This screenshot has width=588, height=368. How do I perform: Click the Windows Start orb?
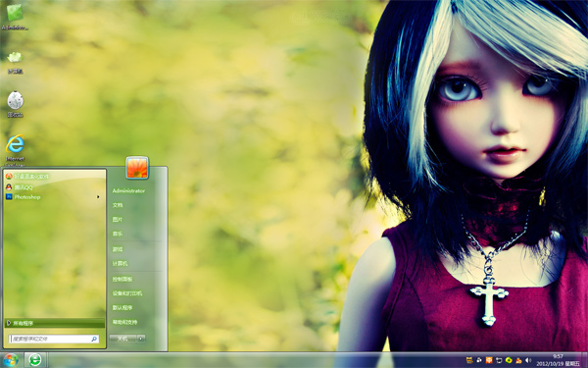pos(11,360)
